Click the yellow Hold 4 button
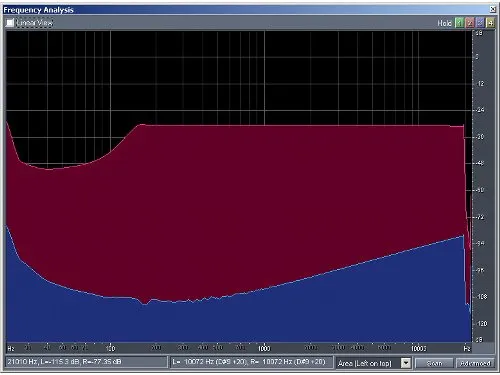This screenshot has width=500, height=375. tap(490, 23)
